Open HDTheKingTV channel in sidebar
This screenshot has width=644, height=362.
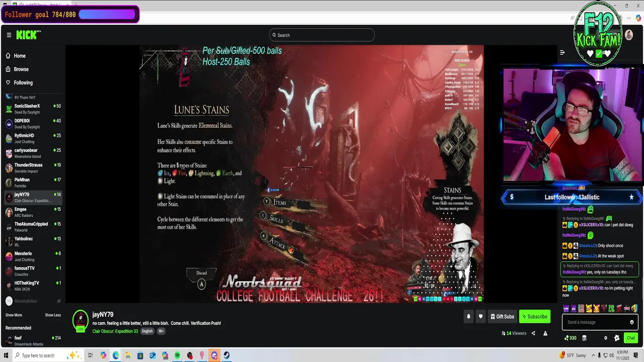(x=33, y=286)
